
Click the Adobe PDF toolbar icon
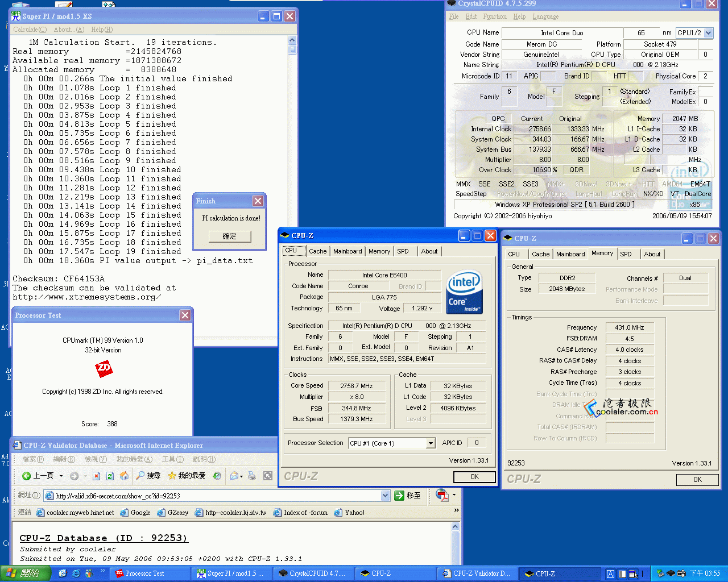441,495
